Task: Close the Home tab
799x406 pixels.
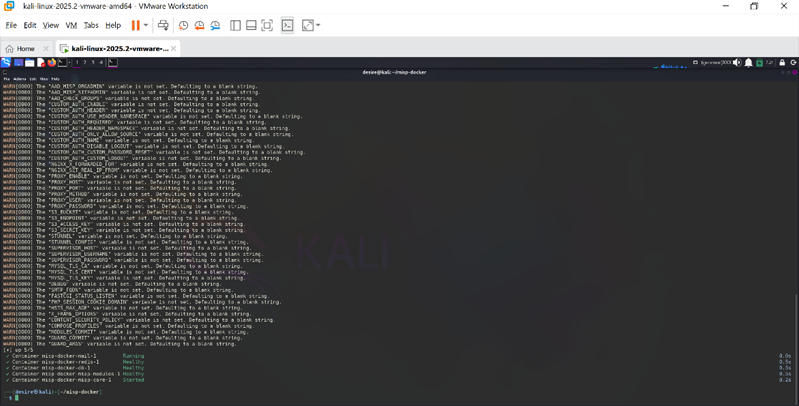Action: pyautogui.click(x=46, y=48)
